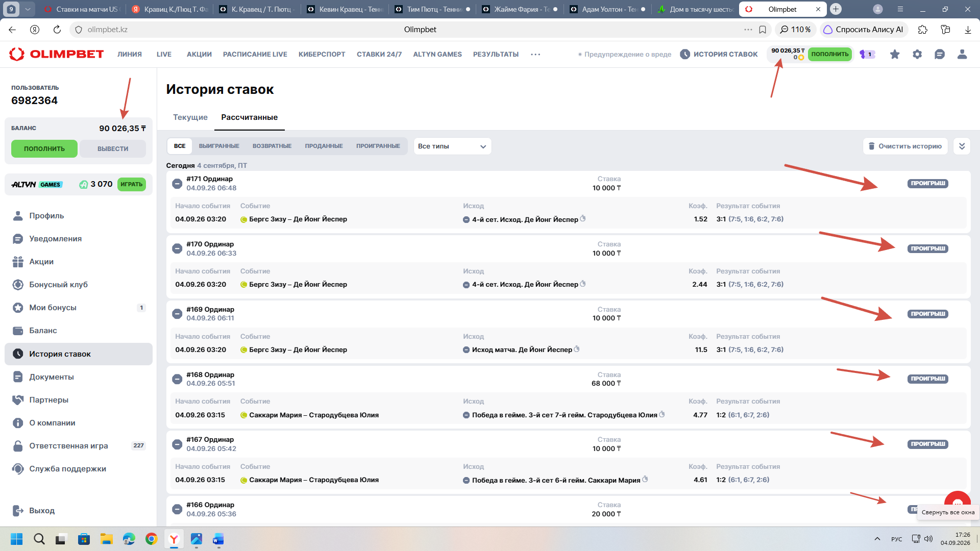Click the Olimpbet logo
Screen dimensions: 980x551
click(x=57, y=54)
